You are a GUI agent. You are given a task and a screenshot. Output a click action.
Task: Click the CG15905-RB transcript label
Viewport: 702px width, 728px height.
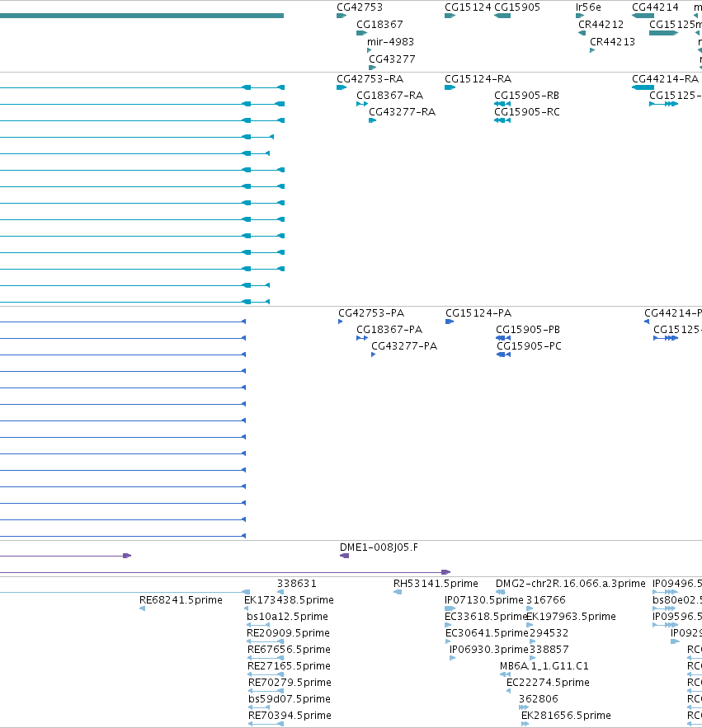point(527,96)
